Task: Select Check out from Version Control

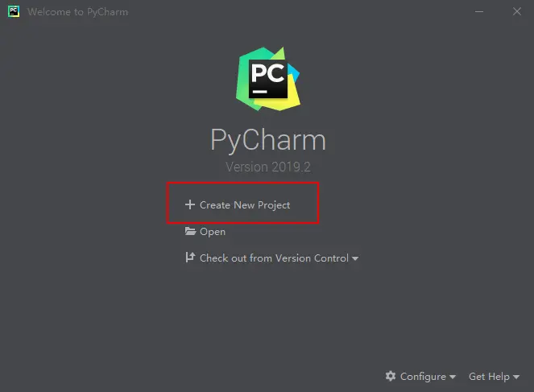Action: [274, 258]
